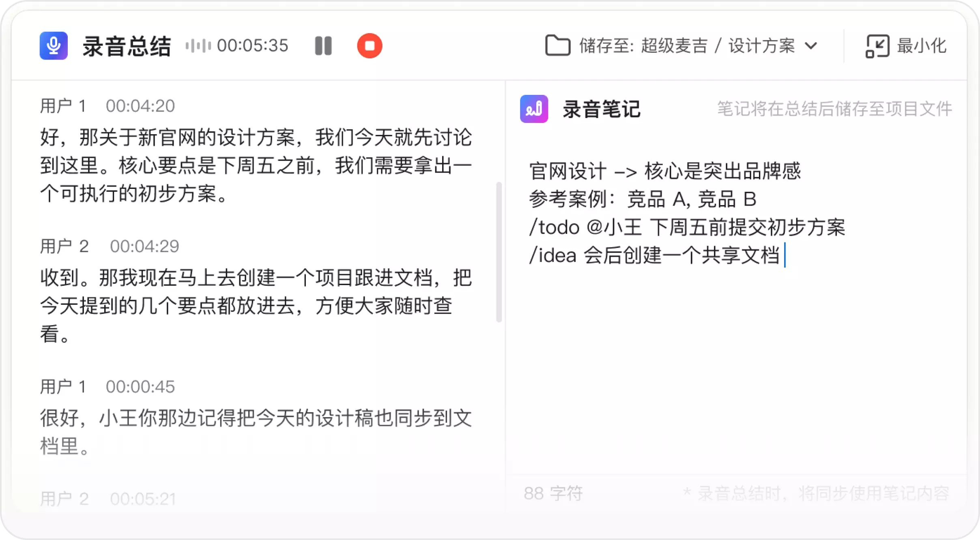Stop the recording with the red button

tap(369, 46)
